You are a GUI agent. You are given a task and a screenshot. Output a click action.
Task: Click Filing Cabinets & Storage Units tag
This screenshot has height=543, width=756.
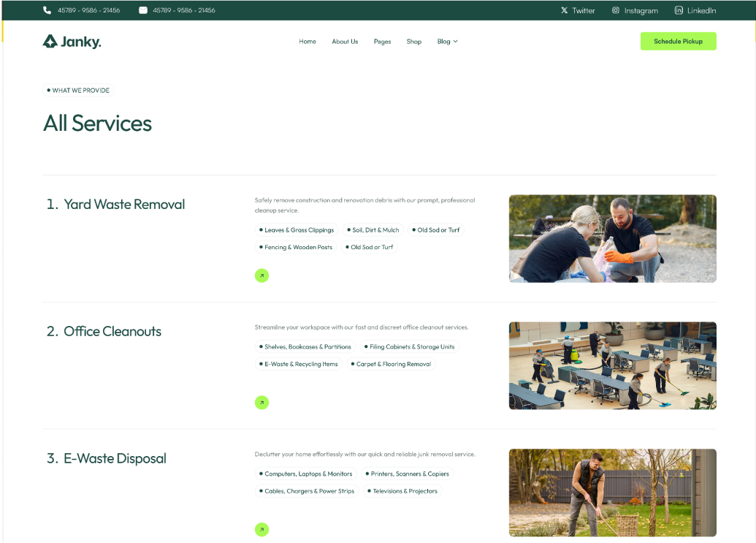pos(409,346)
